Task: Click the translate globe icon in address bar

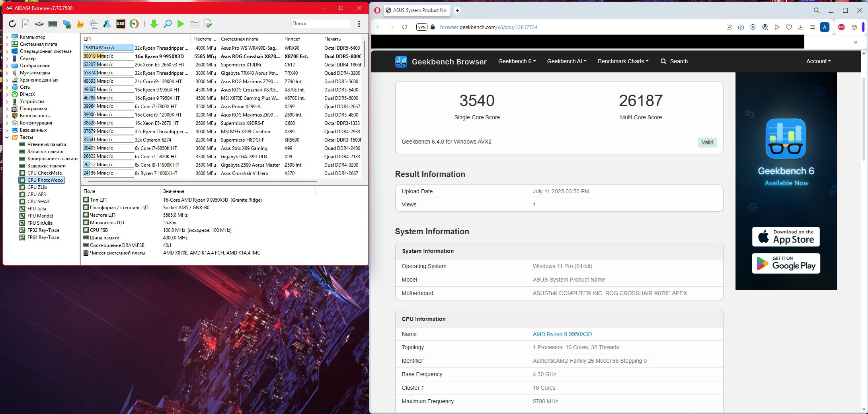Action: coord(765,27)
